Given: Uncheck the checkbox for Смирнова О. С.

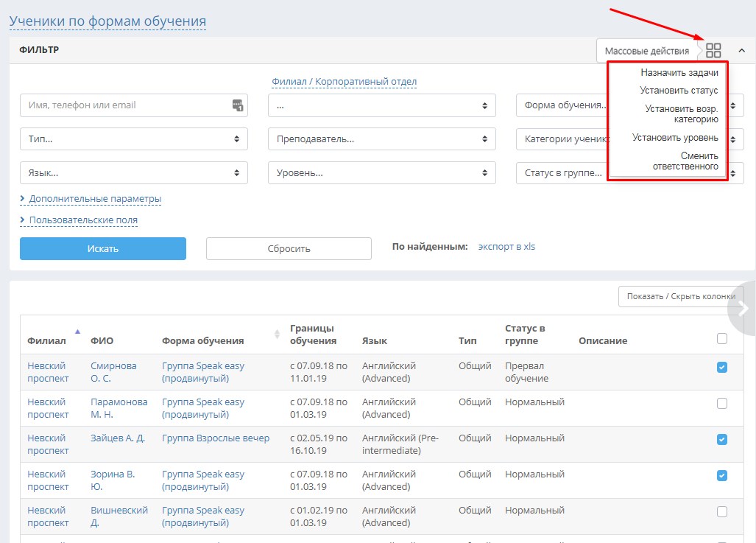Looking at the screenshot, I should point(721,368).
